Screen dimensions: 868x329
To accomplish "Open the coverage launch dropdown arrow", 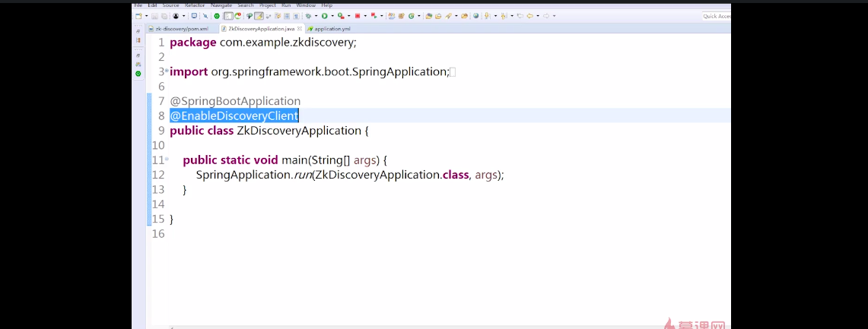I will click(348, 16).
